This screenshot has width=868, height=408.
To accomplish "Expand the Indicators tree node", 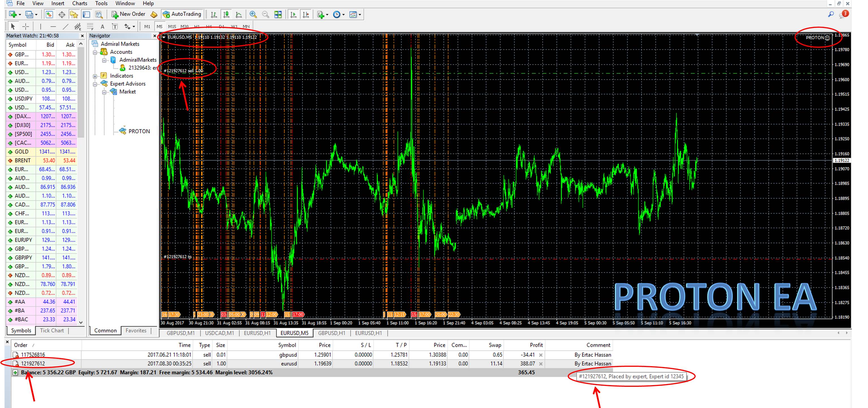I will coord(95,76).
